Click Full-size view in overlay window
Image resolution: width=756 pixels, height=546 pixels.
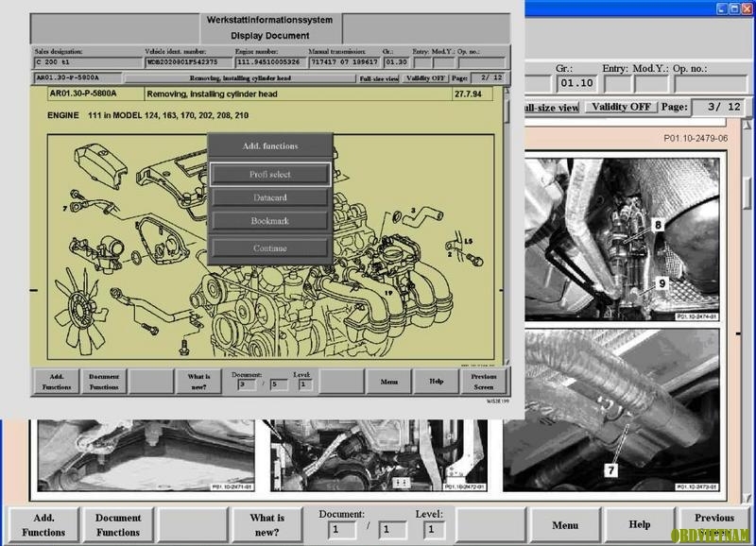point(379,78)
